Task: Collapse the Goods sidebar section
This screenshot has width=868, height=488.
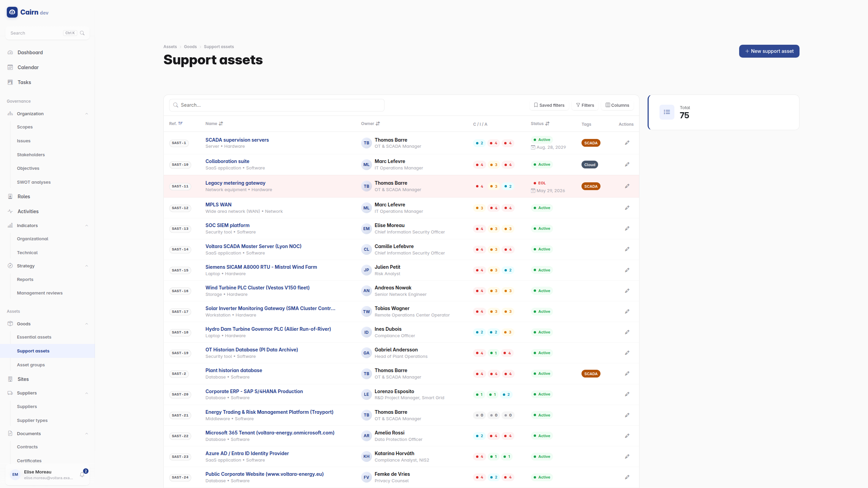Action: tap(86, 324)
